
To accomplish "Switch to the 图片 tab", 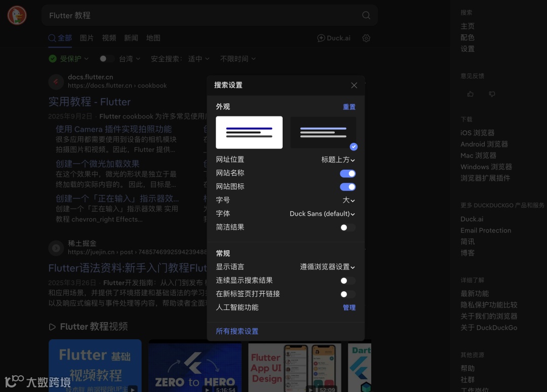I will pos(87,38).
